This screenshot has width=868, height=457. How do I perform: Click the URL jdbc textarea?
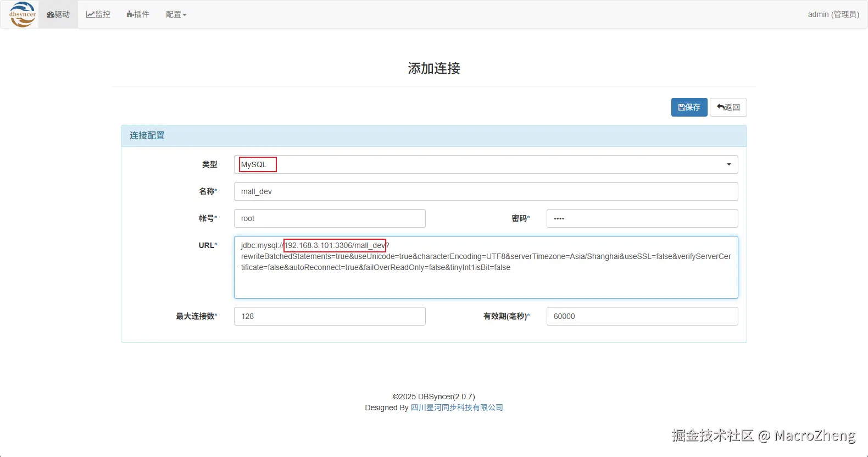pos(486,267)
